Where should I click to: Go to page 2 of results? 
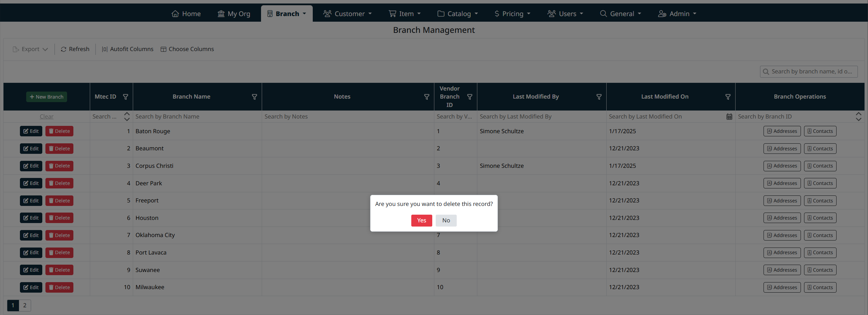click(x=25, y=306)
